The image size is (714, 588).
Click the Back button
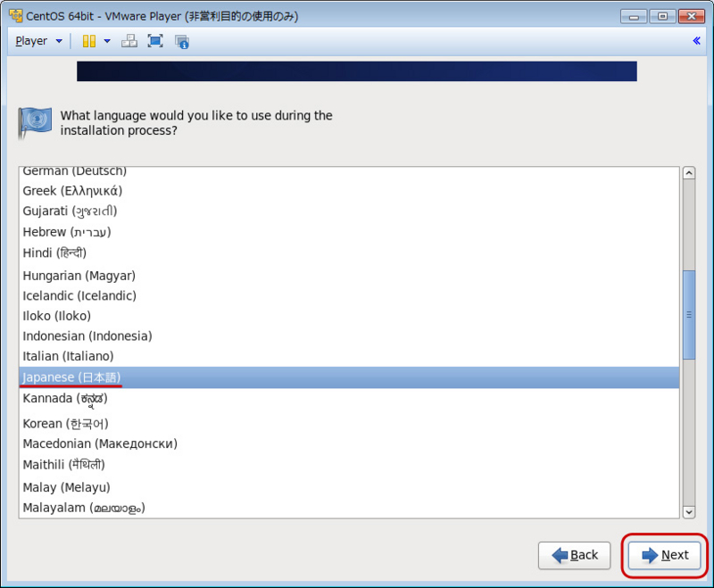point(574,555)
